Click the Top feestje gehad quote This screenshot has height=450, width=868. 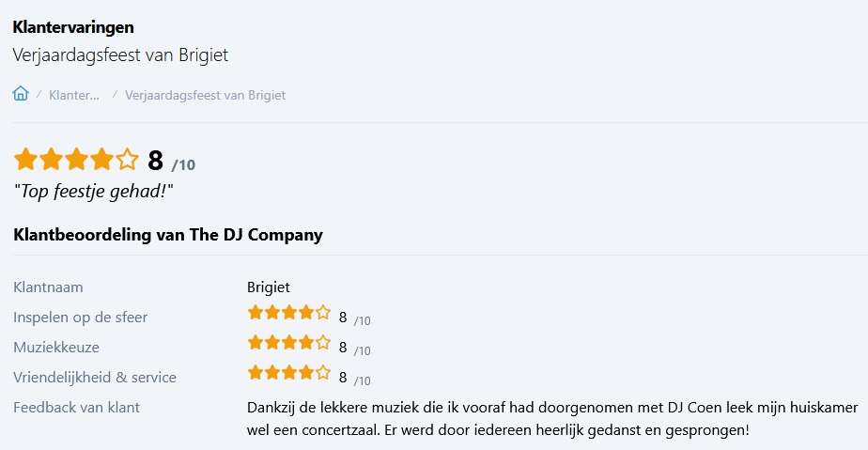[94, 191]
